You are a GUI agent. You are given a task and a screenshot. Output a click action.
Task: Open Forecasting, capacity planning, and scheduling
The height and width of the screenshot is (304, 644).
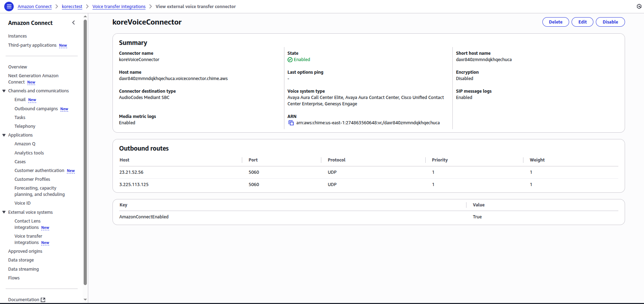[x=39, y=191]
